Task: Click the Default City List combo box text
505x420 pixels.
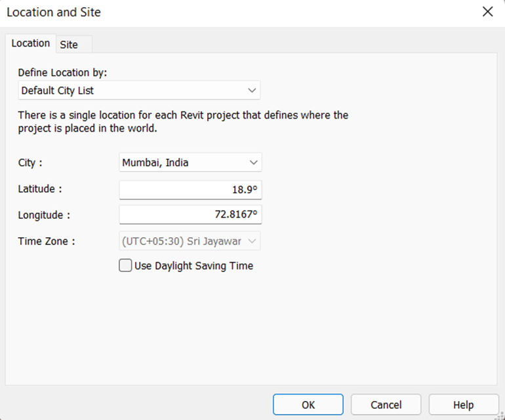Action: (57, 90)
